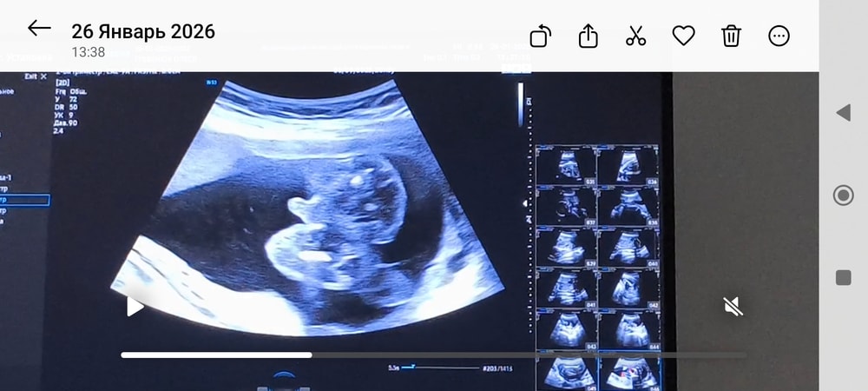
Task: Open the scissors trim editor
Action: (635, 36)
